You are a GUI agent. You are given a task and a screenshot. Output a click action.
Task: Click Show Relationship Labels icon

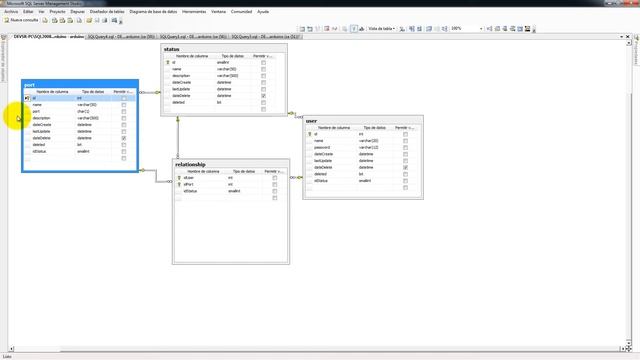click(402, 29)
